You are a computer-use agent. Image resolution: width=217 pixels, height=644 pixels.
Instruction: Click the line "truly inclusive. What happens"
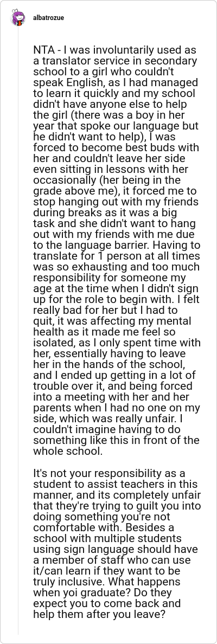click(x=107, y=582)
